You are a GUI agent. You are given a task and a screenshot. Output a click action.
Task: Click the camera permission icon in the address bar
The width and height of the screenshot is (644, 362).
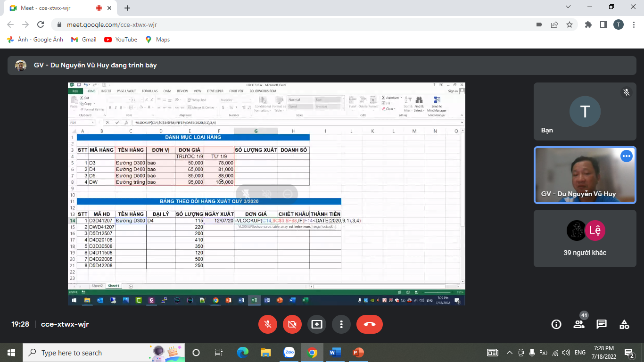point(539,25)
